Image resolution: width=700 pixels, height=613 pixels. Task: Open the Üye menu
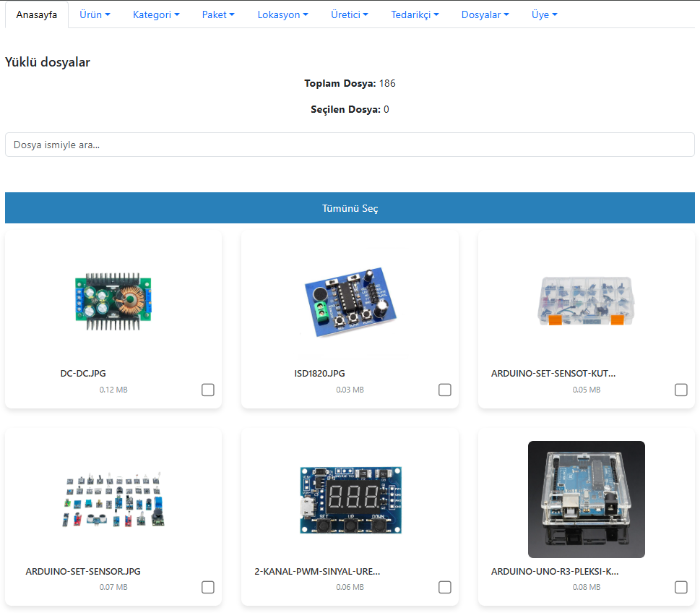click(544, 14)
